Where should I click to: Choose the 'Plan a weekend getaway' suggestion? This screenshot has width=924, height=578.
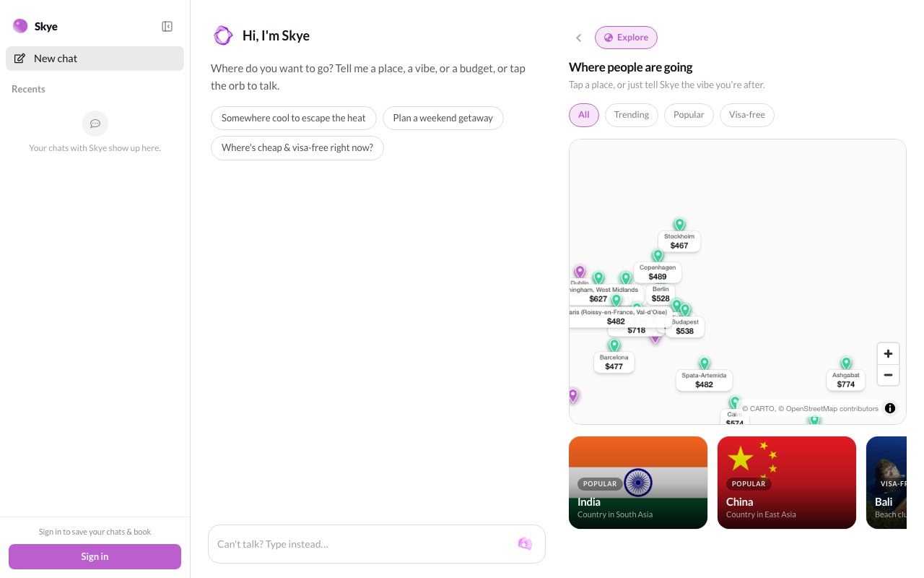(443, 118)
